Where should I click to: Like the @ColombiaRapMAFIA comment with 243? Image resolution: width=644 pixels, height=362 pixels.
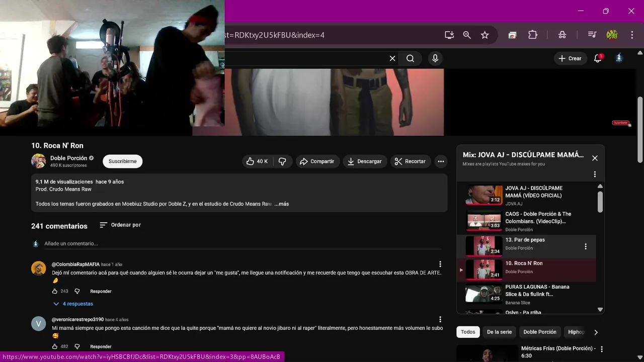tap(55, 291)
